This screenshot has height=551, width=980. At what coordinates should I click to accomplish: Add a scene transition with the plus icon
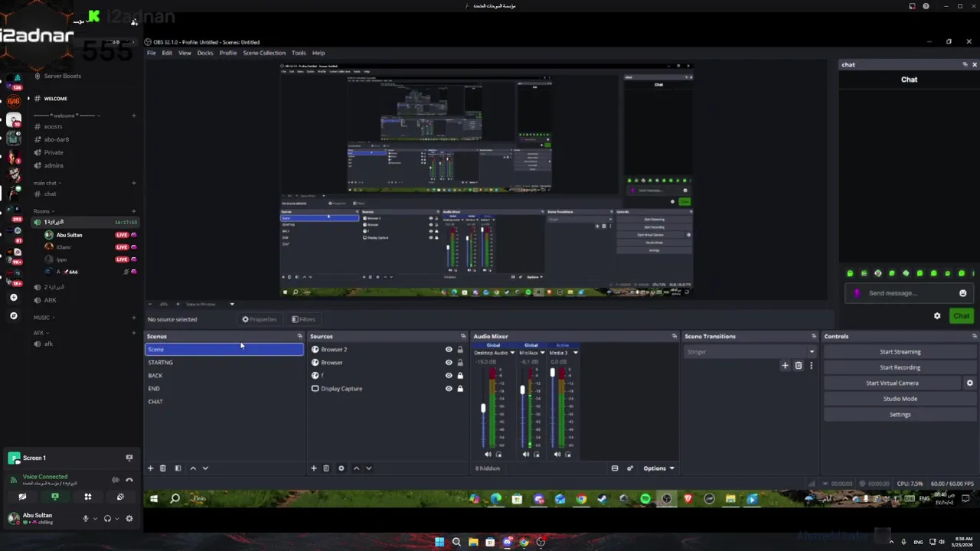pos(785,366)
